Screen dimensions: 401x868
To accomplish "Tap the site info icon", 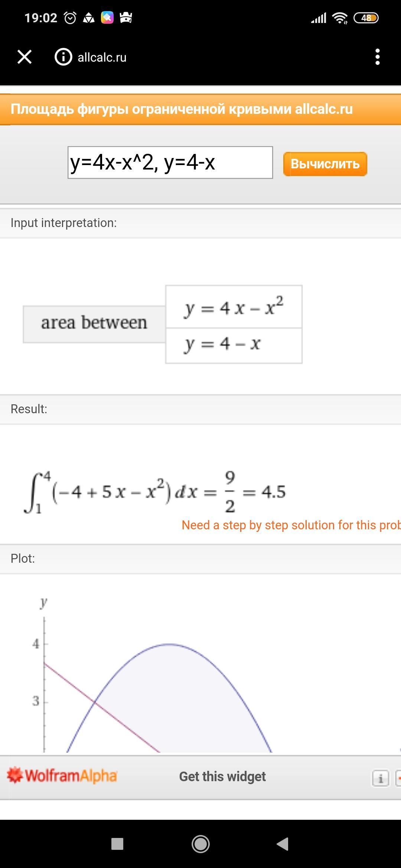I will (x=63, y=57).
